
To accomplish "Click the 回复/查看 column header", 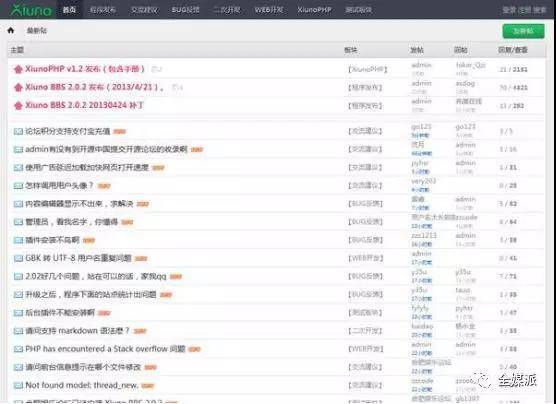I will [x=513, y=50].
